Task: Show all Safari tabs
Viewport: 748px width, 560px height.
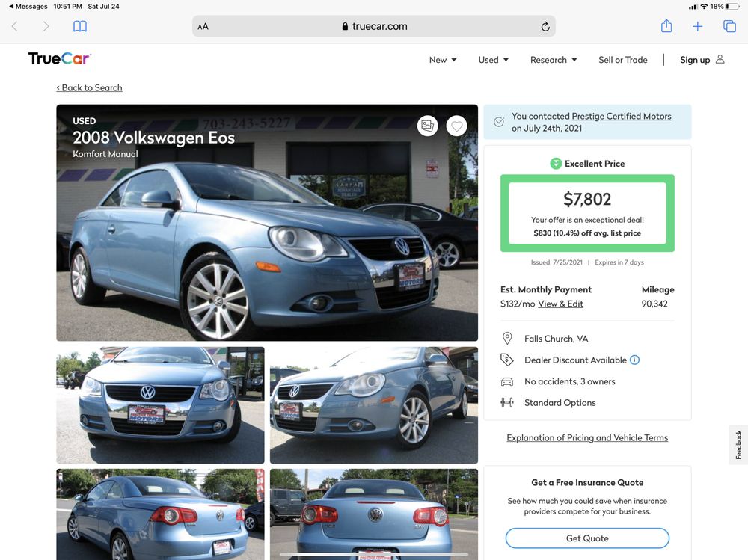Action: coord(729,26)
